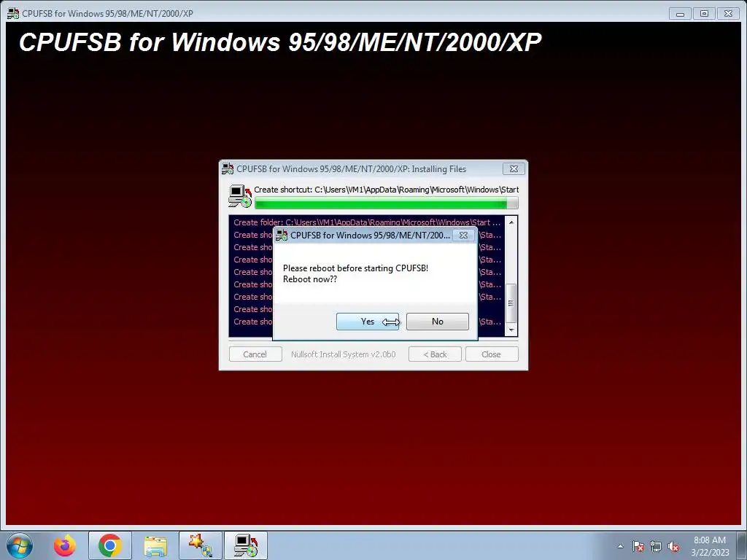Screen dimensions: 747x560
Task: Click the CPUFSB icon in Installing Files title bar
Action: click(228, 168)
